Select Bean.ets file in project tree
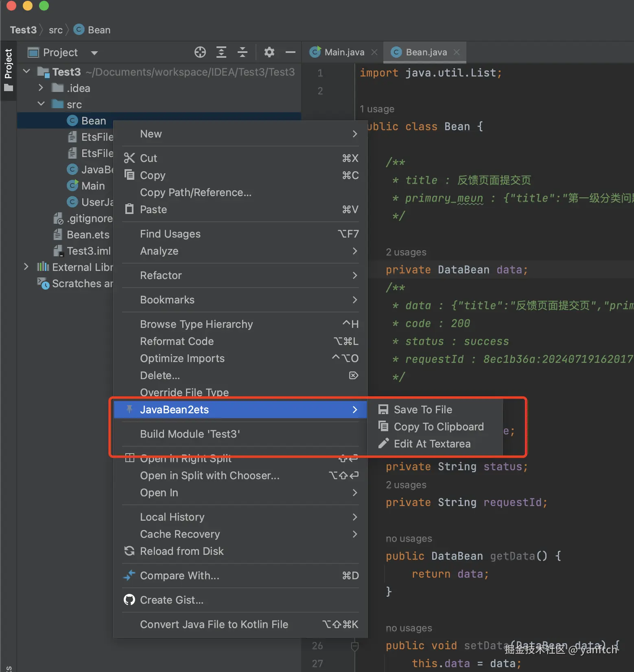This screenshot has height=672, width=634. point(88,235)
